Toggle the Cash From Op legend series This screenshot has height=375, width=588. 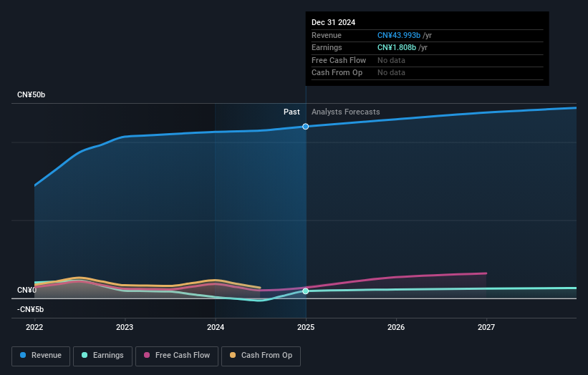click(261, 356)
